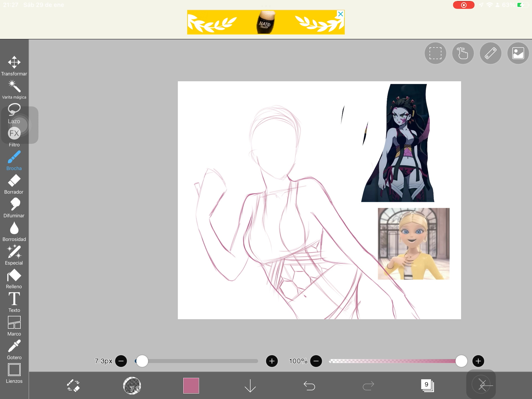Open the Filtro FX tool

14,137
